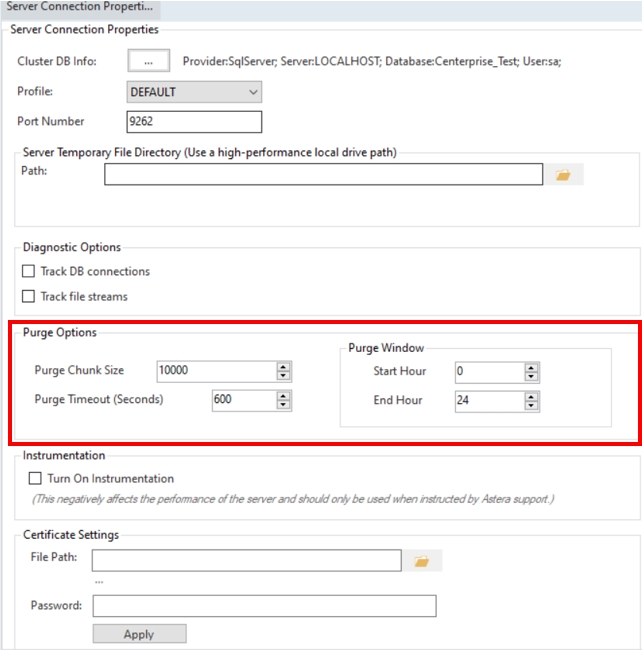Click the Diagnostic Options heading
This screenshot has width=642, height=650.
(72, 247)
